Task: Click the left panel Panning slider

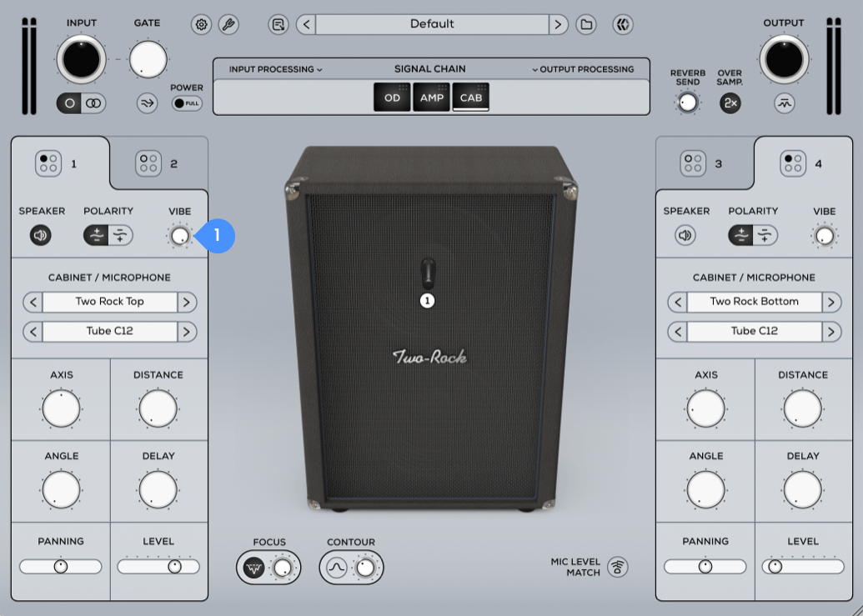Action: coord(61,567)
